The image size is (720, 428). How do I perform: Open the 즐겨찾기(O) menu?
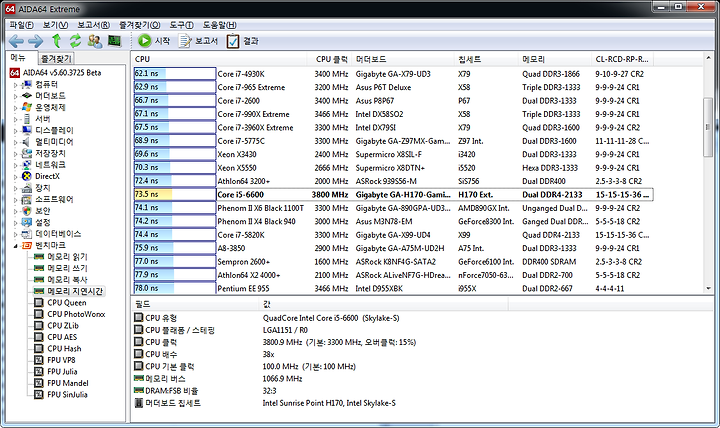pos(140,25)
